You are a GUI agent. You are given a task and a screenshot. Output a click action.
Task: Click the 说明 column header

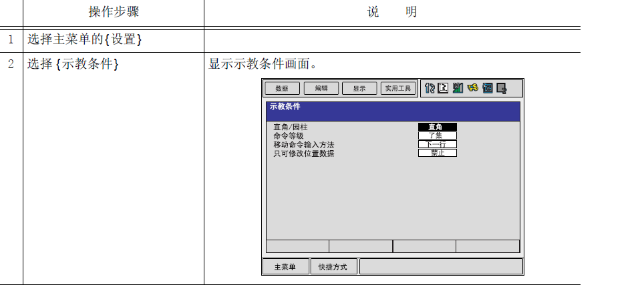[x=392, y=11]
